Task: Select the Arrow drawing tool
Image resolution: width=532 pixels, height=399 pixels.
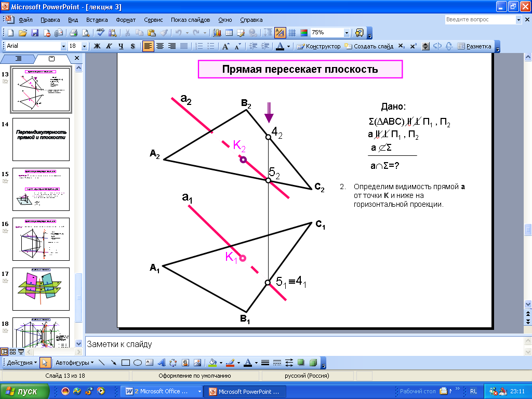Action: pyautogui.click(x=113, y=363)
